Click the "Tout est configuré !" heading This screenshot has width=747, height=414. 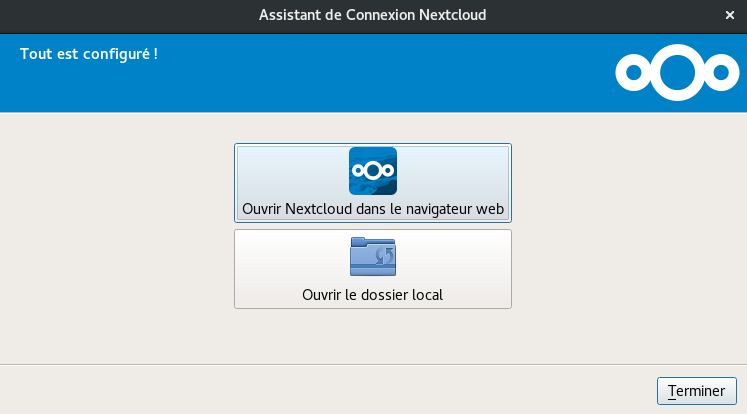(x=89, y=53)
